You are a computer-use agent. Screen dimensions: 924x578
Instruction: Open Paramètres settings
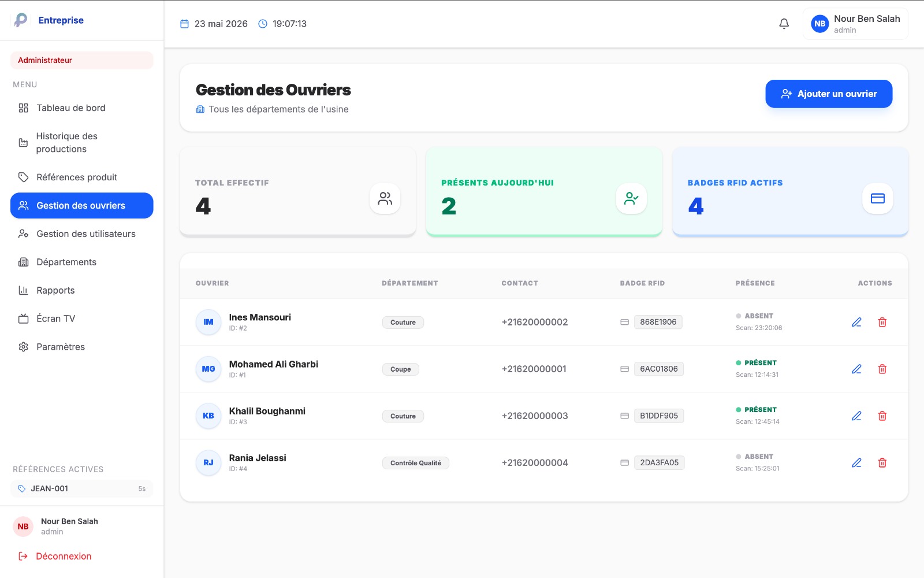81,347
